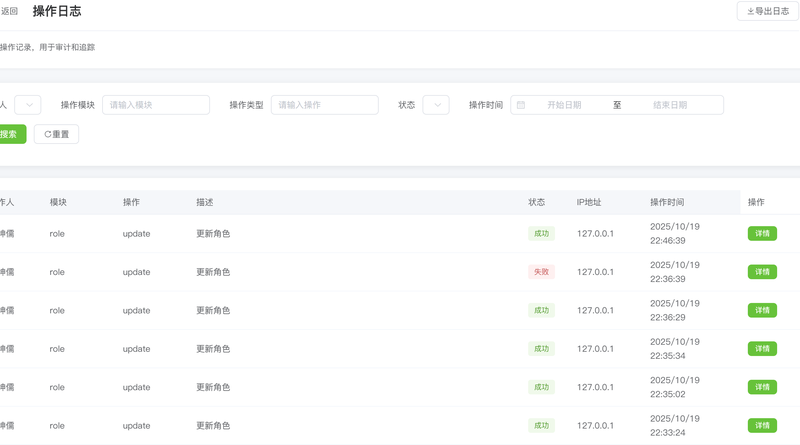Image resolution: width=800 pixels, height=445 pixels.
Task: Expand the 状态 filter dropdown
Action: click(436, 105)
